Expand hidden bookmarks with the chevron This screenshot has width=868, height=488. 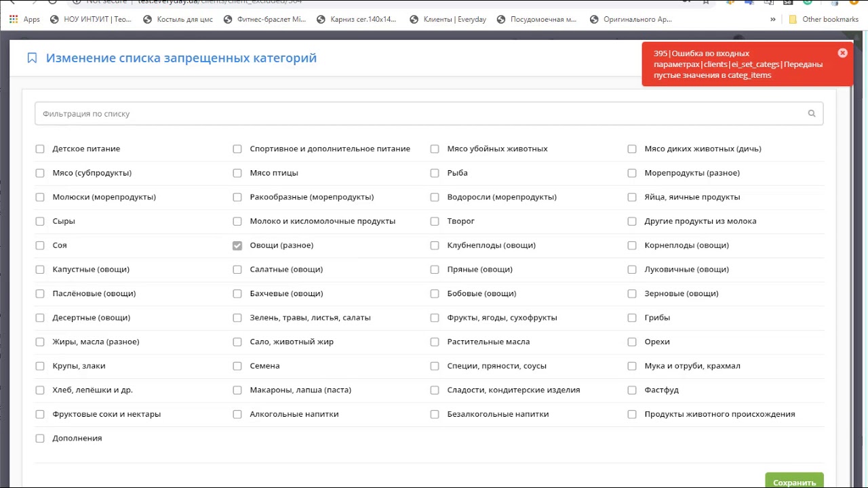[x=772, y=20]
